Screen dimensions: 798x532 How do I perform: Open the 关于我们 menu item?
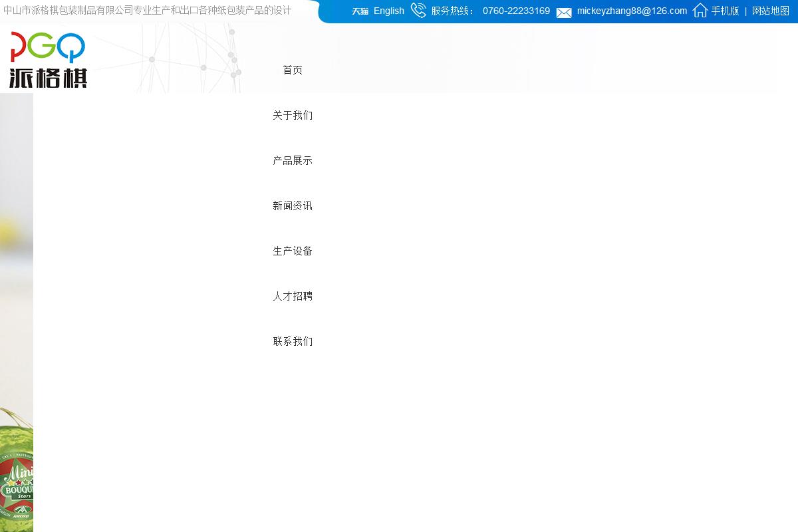tap(293, 116)
